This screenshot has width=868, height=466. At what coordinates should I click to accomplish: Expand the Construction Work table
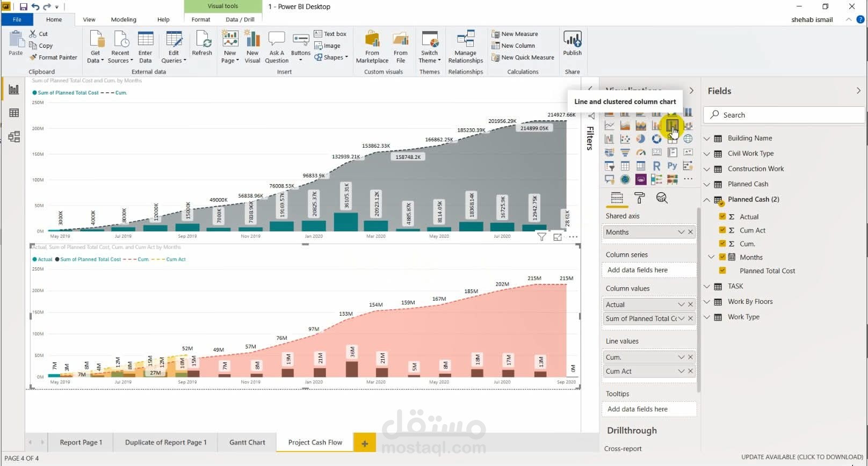pos(707,169)
